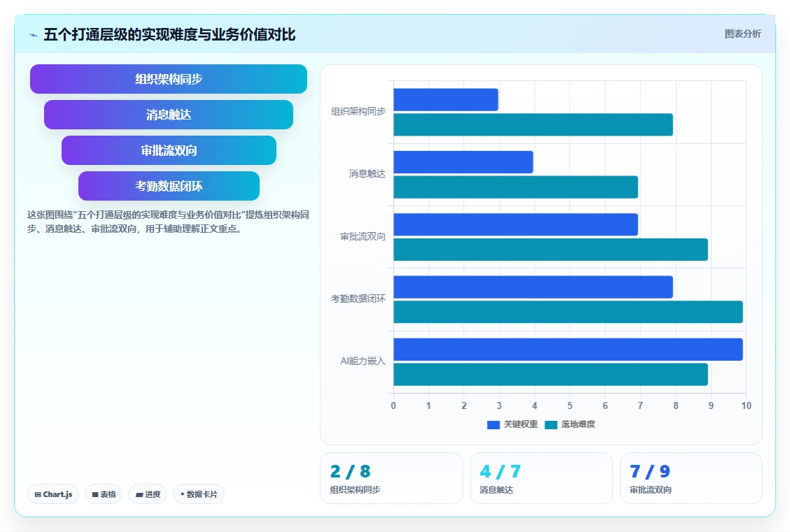The width and height of the screenshot is (790, 532).
Task: Click the x-axis tick value 10
Action: pyautogui.click(x=746, y=405)
